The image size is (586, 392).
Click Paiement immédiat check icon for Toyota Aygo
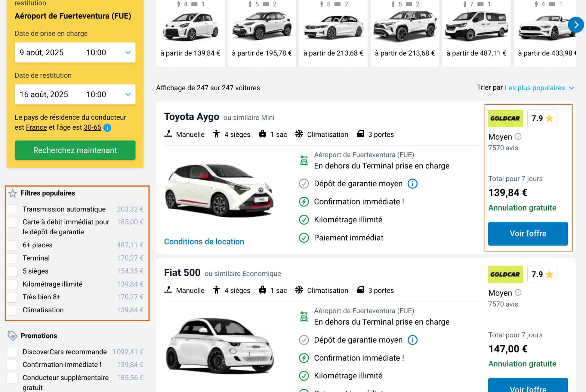(x=304, y=238)
